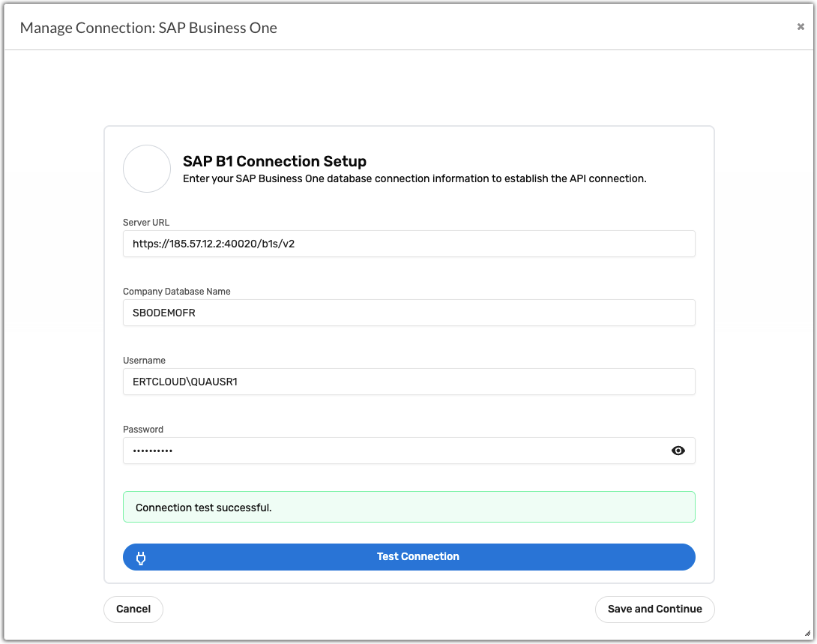Select the Username input field
Viewport: 817px width, 644px height.
[x=409, y=382]
